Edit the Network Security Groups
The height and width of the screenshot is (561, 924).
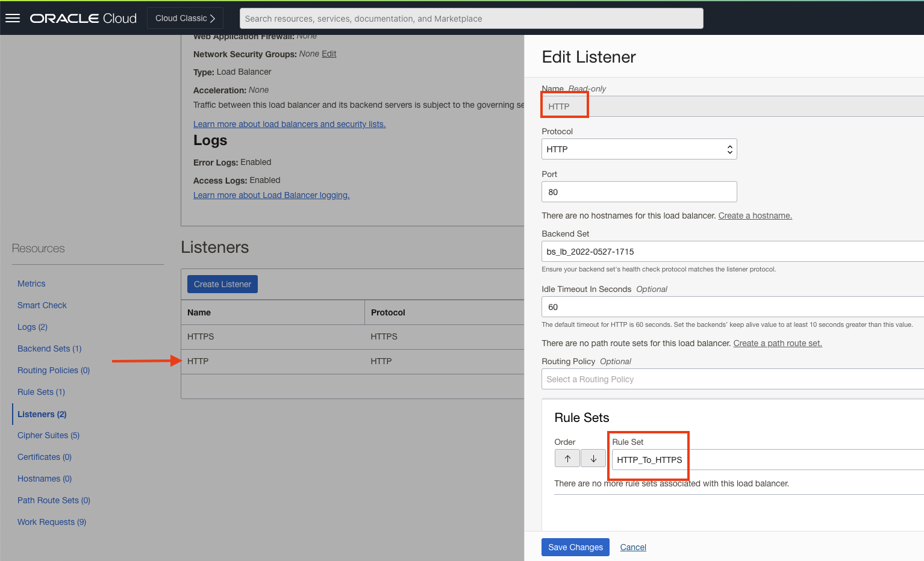click(328, 54)
